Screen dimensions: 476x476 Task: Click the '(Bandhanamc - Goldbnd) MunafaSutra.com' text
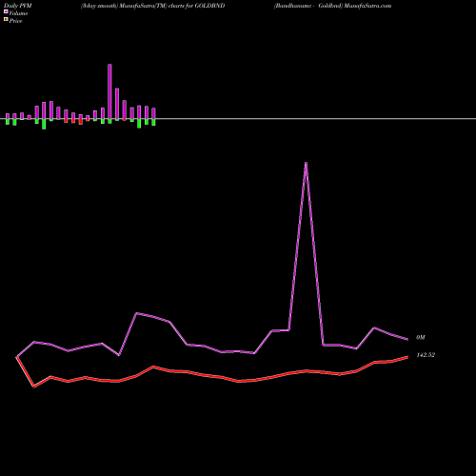click(332, 6)
